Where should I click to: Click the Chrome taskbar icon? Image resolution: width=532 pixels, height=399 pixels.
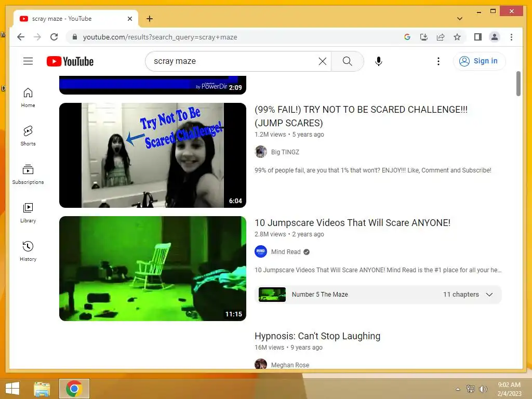74,389
